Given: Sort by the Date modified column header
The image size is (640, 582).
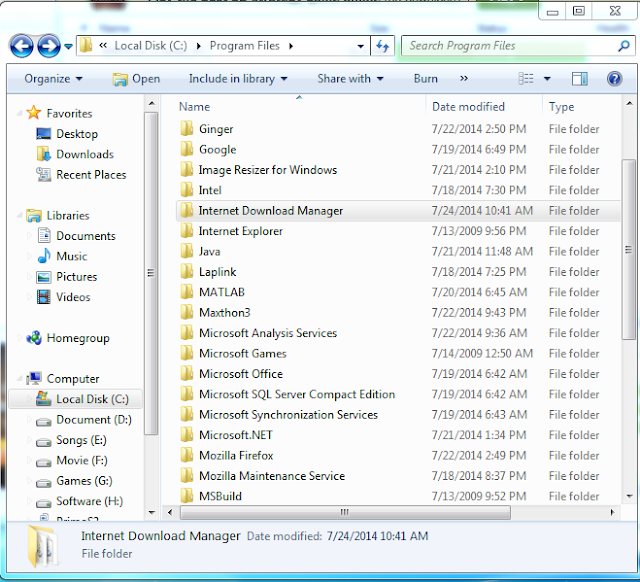Looking at the screenshot, I should [468, 107].
